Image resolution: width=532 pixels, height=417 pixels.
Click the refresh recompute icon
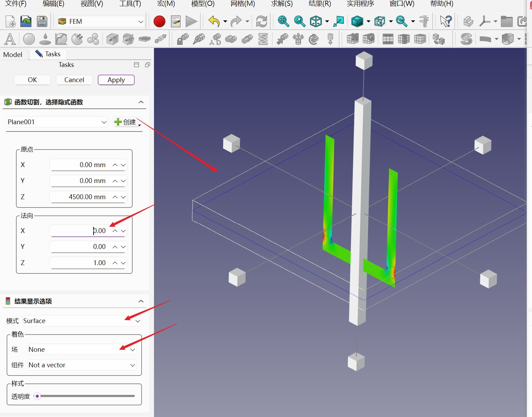click(261, 21)
